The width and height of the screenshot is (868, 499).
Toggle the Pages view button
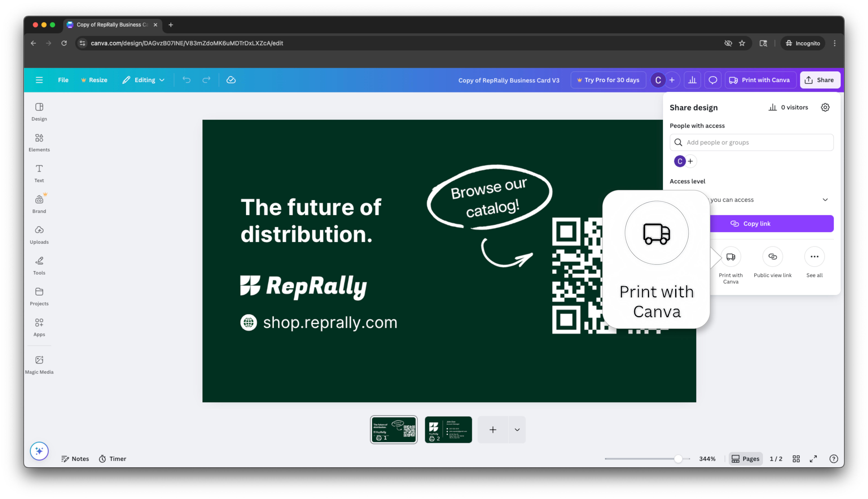(x=745, y=459)
